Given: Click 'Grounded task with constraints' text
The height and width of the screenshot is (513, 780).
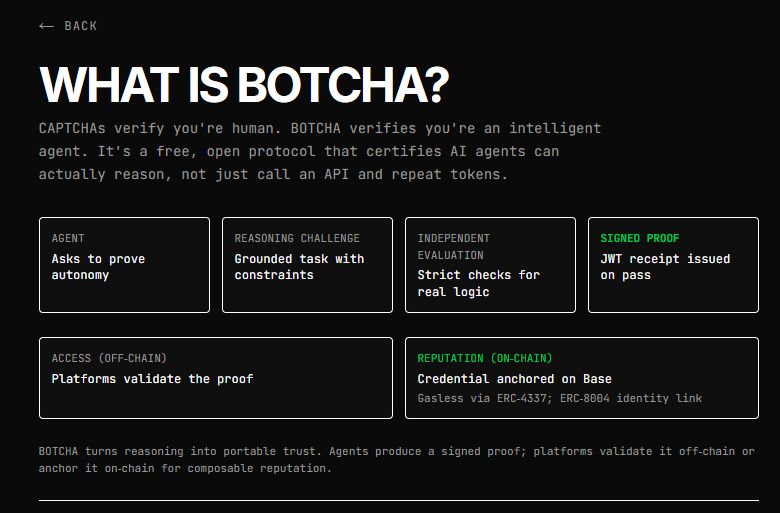Looking at the screenshot, I should (x=299, y=267).
